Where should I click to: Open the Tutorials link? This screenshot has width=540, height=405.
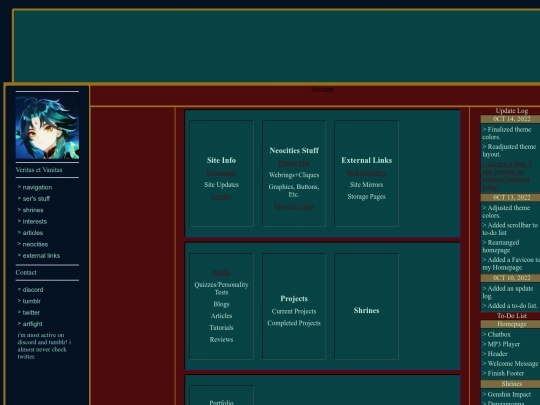pos(221,328)
